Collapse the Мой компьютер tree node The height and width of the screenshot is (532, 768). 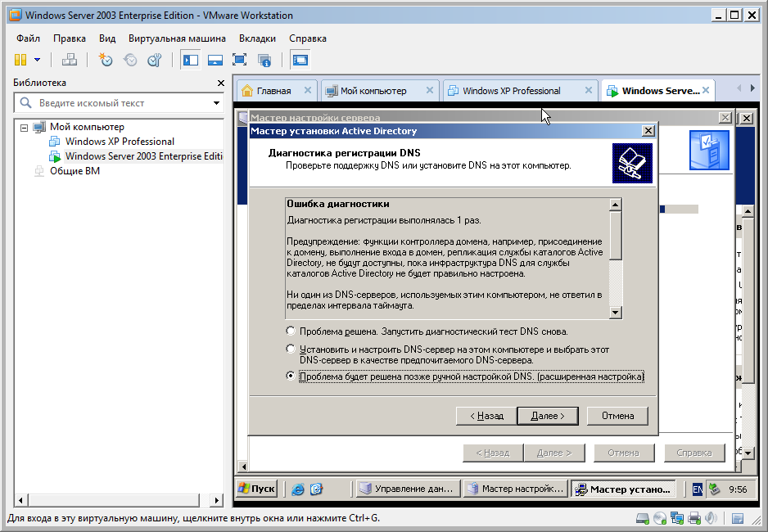24,128
